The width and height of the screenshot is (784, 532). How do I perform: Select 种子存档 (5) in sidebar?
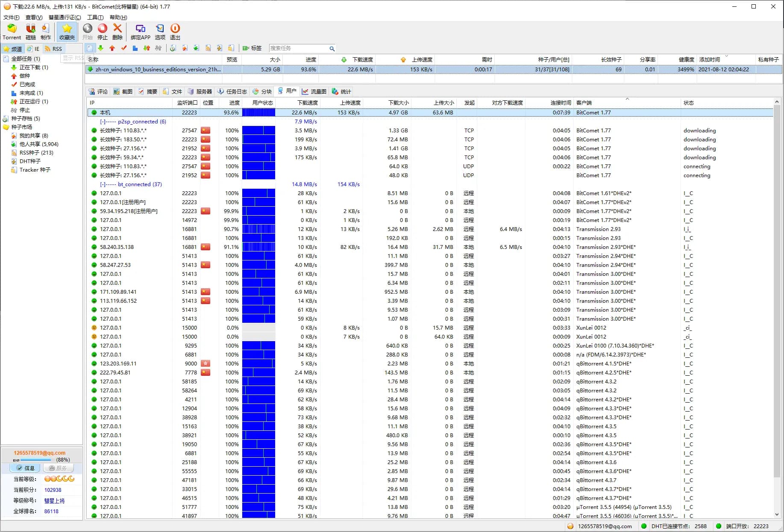coord(26,119)
